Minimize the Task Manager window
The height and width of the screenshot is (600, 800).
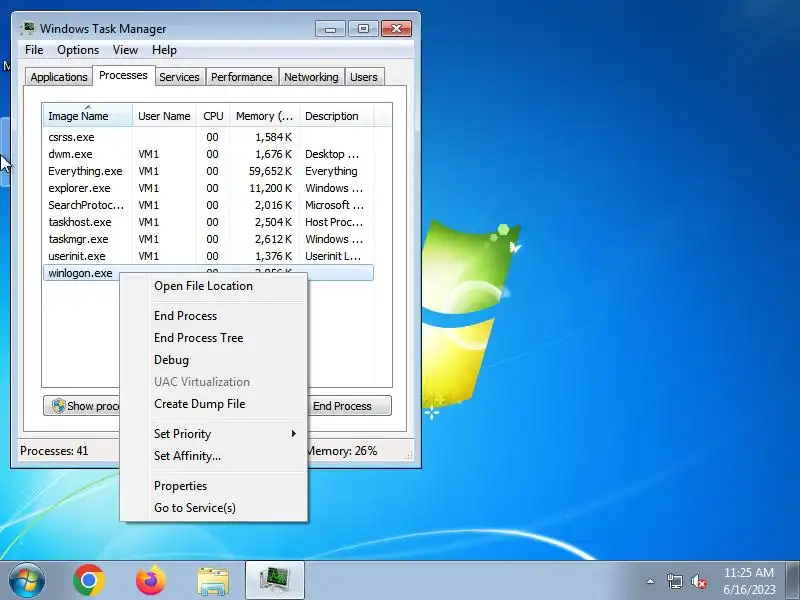(330, 29)
